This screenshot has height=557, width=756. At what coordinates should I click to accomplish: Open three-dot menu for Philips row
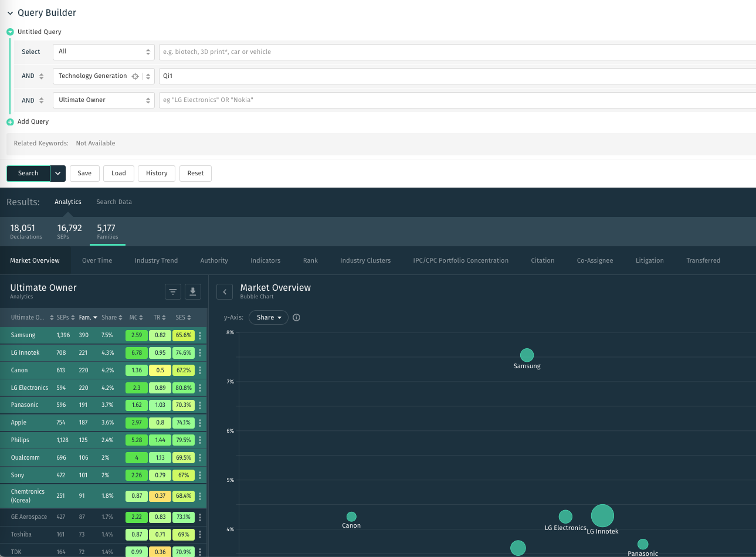(200, 440)
